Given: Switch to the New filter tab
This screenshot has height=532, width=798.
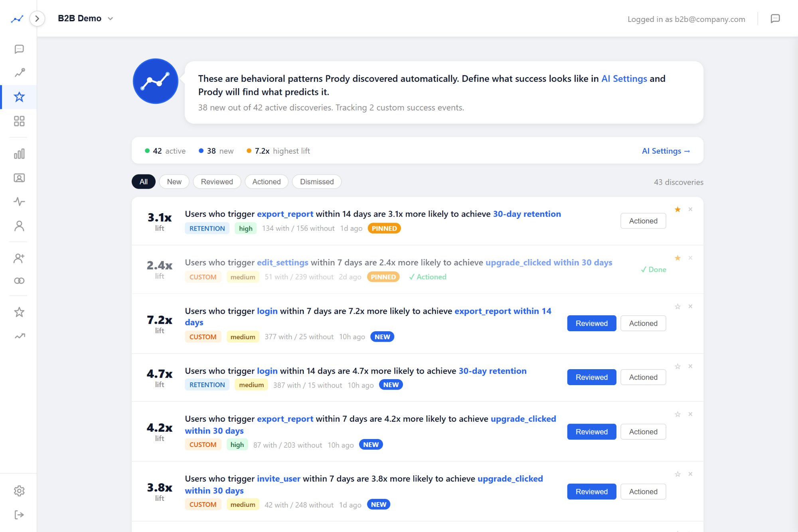Looking at the screenshot, I should coord(174,182).
